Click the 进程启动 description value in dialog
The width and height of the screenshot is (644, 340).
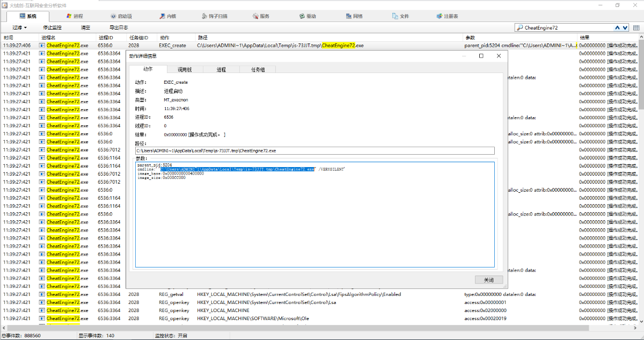click(x=173, y=91)
